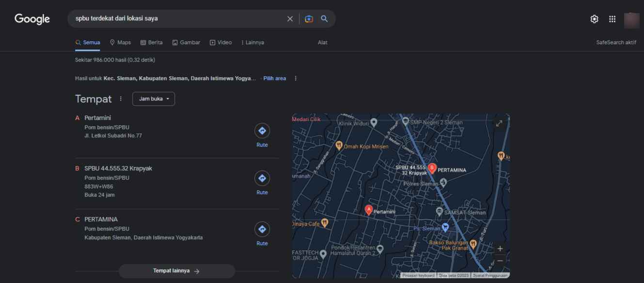Click map marker B near Krapyak

(433, 168)
